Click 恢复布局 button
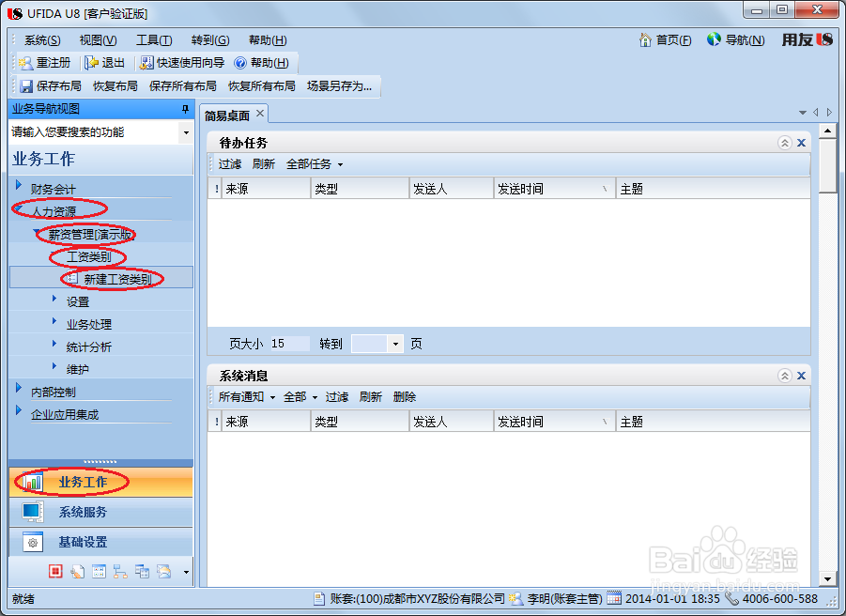 pyautogui.click(x=115, y=86)
